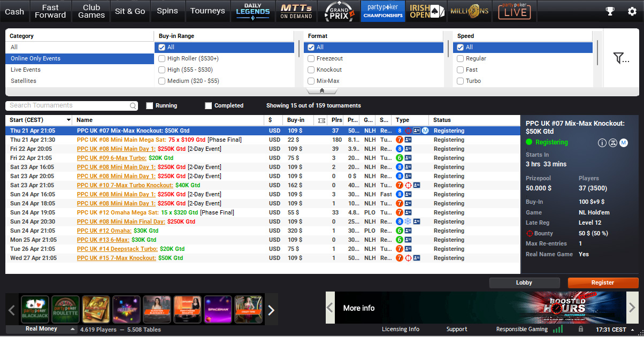Screen dimensions: 644x337
Task: Click the trophy leaderboard icon
Action: 610,11
